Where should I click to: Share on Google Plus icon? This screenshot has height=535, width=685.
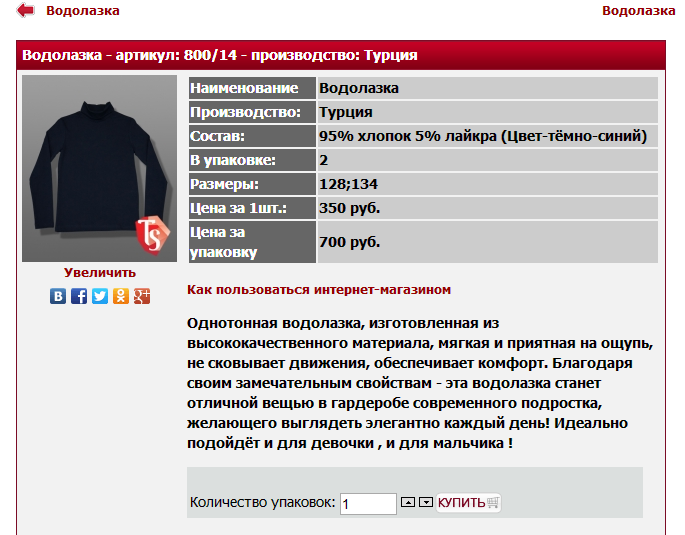tap(142, 296)
